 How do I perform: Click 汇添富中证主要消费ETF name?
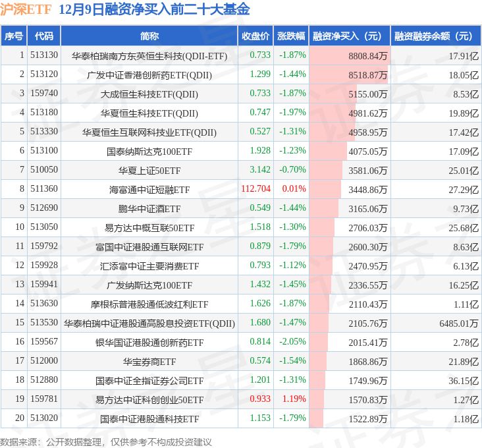pyautogui.click(x=149, y=266)
